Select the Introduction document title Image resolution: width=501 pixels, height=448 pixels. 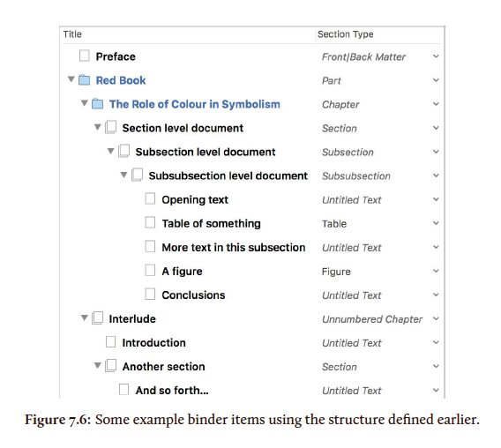(x=153, y=342)
